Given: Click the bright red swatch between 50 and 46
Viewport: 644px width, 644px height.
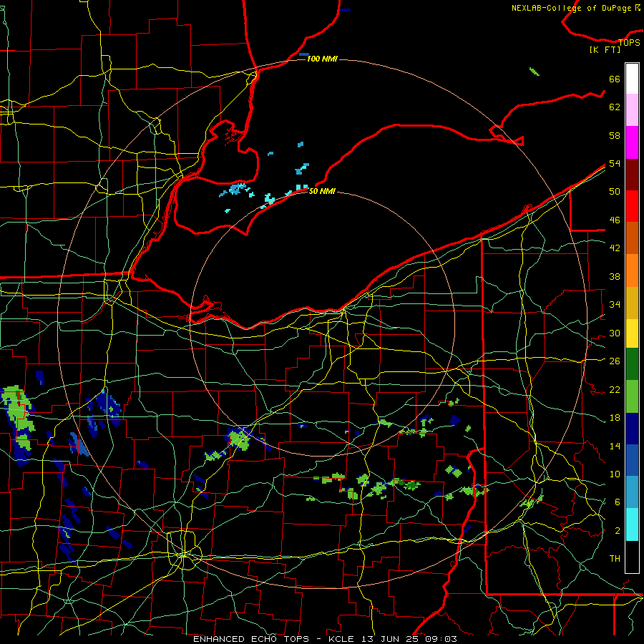Looking at the screenshot, I should click(x=632, y=206).
